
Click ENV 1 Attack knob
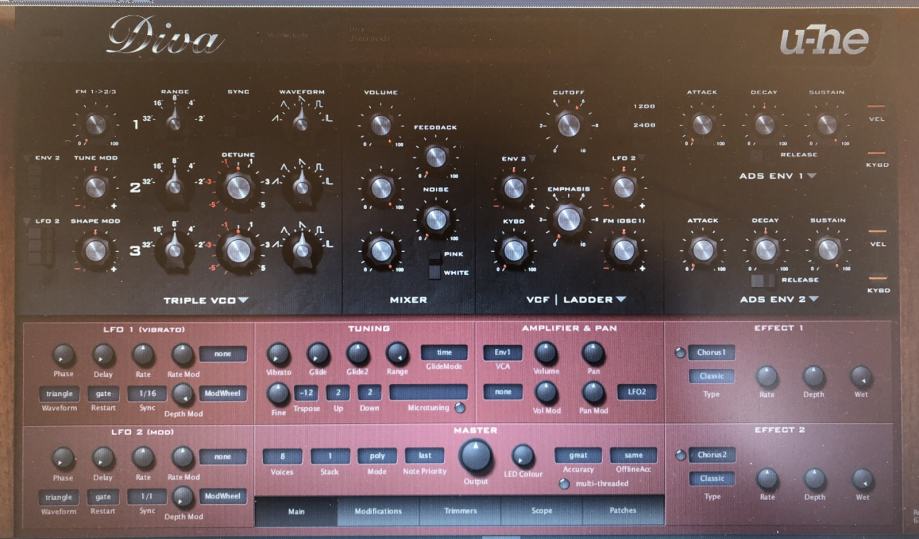click(x=702, y=124)
